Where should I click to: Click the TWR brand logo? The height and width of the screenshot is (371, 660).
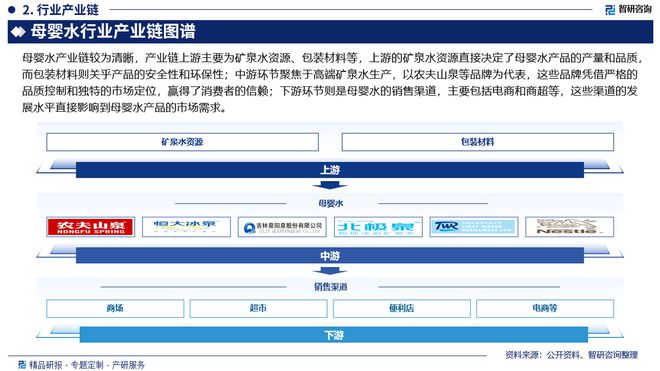(474, 227)
